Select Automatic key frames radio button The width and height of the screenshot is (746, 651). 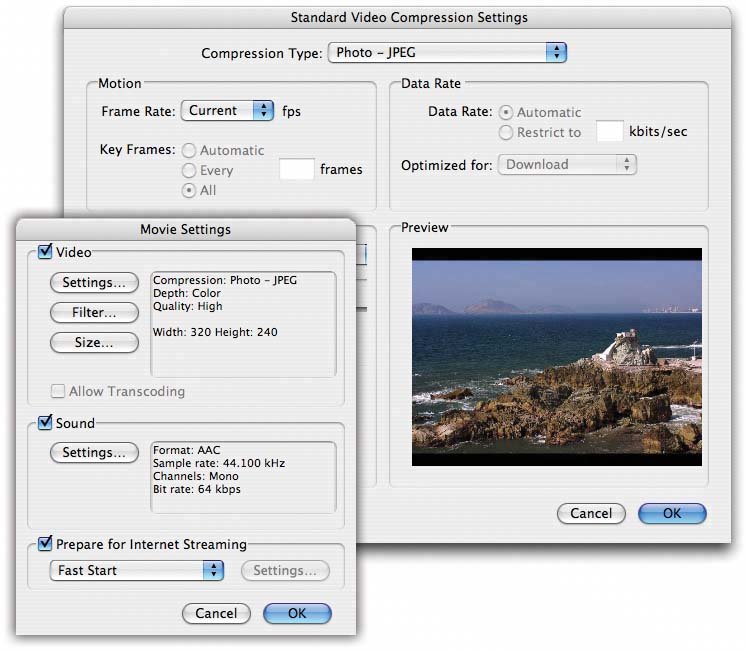pyautogui.click(x=189, y=150)
